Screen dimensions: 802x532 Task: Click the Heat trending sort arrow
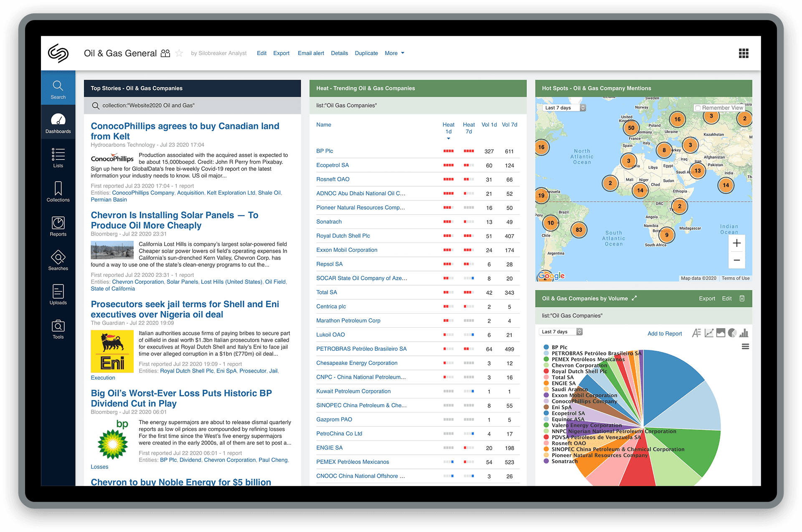pos(447,138)
